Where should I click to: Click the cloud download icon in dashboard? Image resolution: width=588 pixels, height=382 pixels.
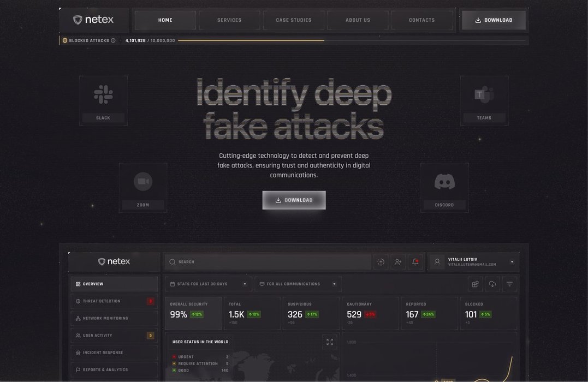tap(492, 284)
